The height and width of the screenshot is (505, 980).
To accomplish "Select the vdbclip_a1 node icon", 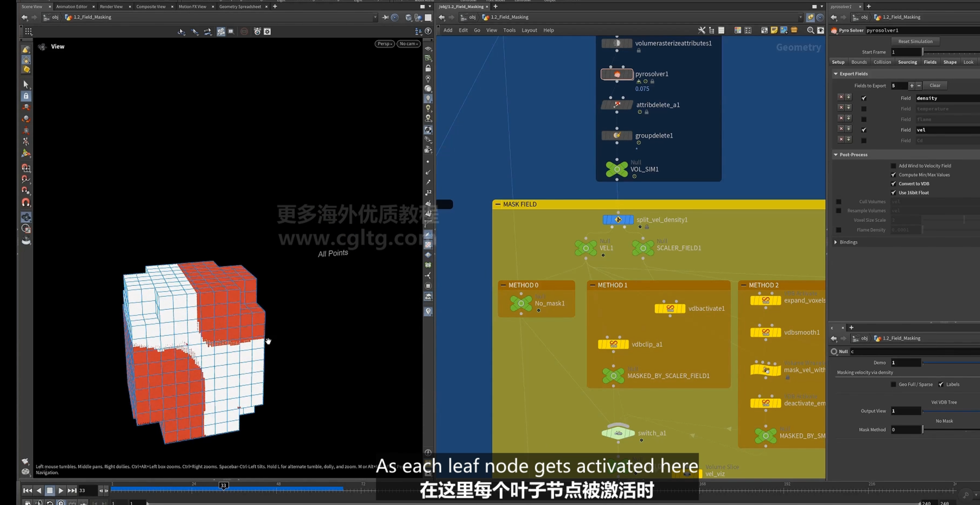I will tap(613, 344).
